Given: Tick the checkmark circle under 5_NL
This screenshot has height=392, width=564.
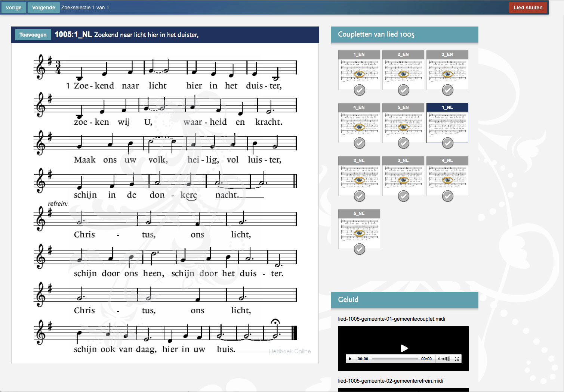Looking at the screenshot, I should pyautogui.click(x=360, y=249).
